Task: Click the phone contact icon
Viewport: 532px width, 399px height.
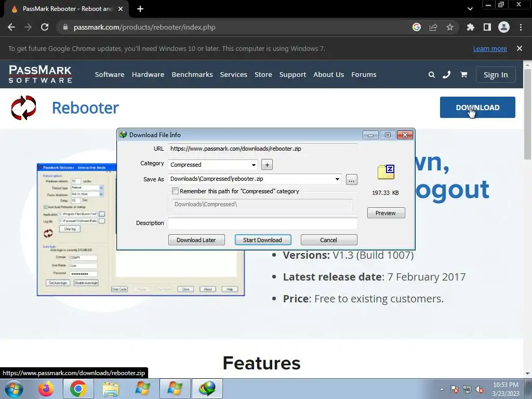Action: click(x=446, y=75)
